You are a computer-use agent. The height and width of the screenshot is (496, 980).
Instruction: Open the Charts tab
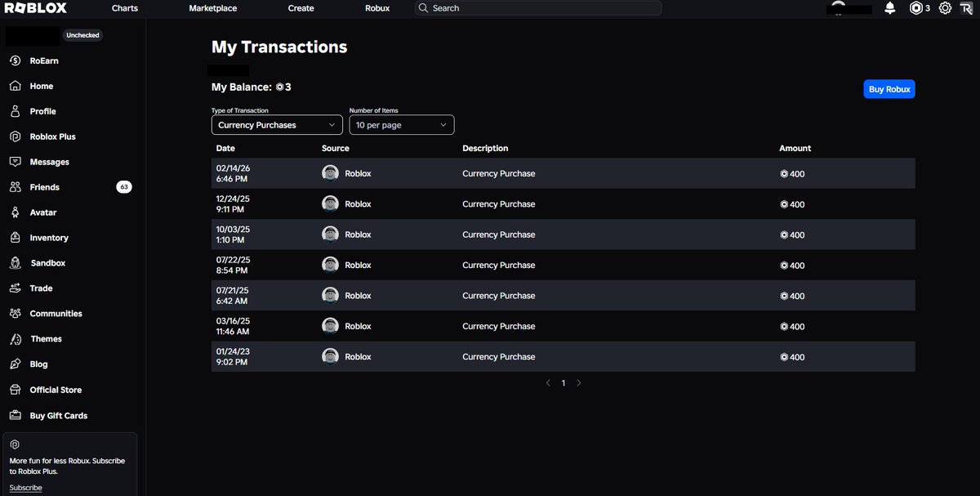tap(125, 8)
